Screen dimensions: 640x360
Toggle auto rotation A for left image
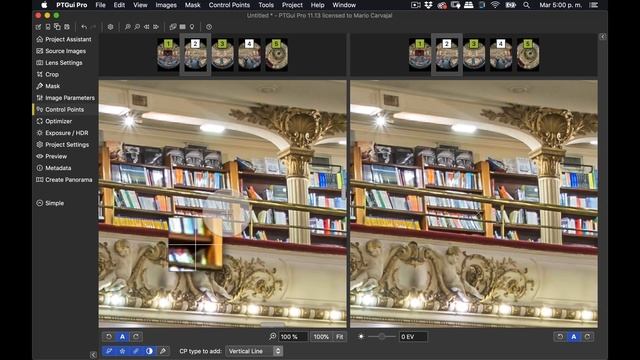(122, 337)
